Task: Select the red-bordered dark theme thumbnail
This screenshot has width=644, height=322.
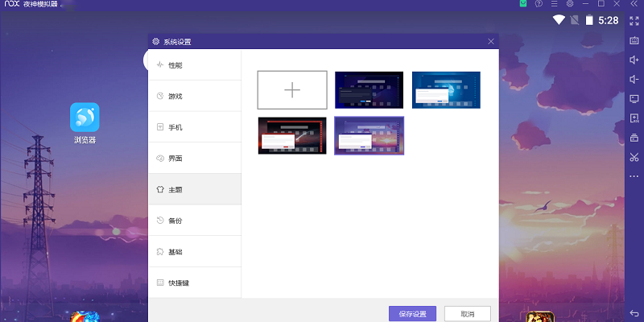Action: point(292,135)
